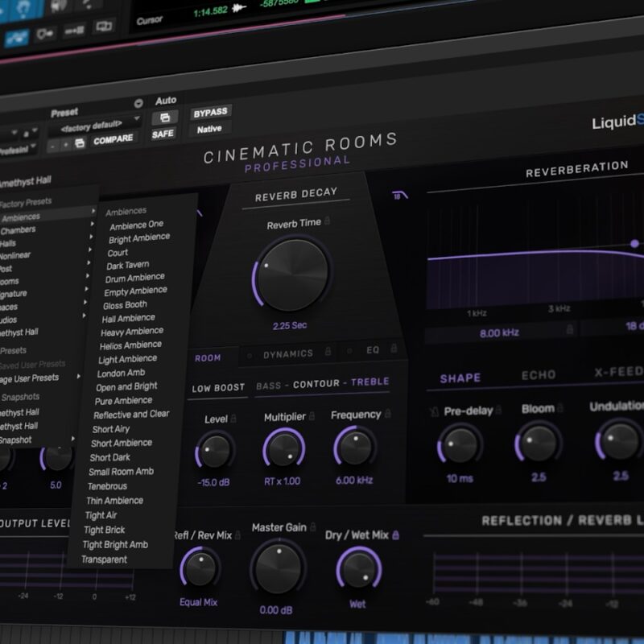
Task: Open the plug-in automation window icon under Auto
Action: 165,118
